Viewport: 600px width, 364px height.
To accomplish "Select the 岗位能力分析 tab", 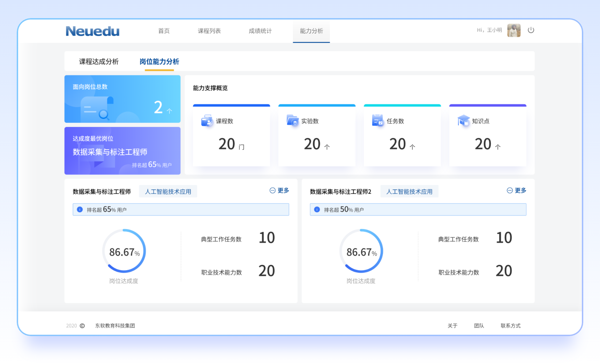I will [x=159, y=62].
